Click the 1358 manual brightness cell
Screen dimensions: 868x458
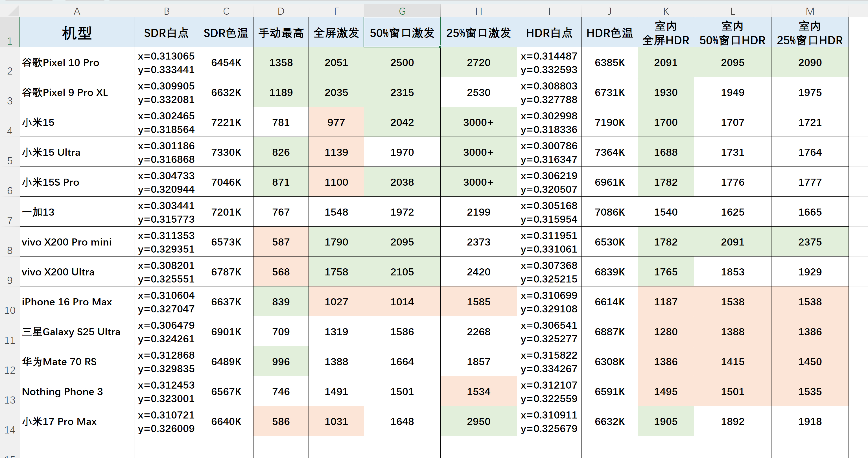click(281, 62)
